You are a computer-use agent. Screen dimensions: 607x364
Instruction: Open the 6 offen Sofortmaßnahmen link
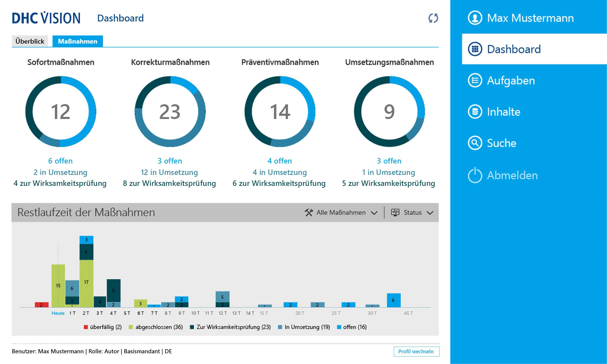tap(60, 161)
